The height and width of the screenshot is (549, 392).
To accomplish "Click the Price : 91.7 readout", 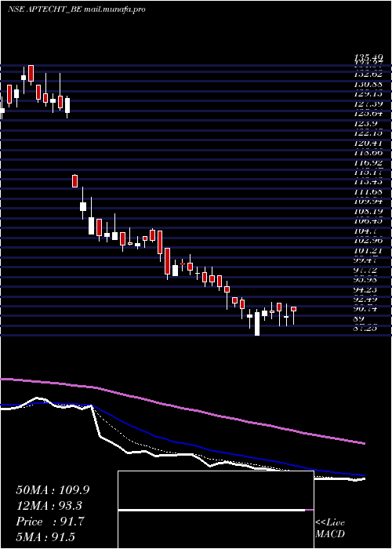I will pos(50,522).
